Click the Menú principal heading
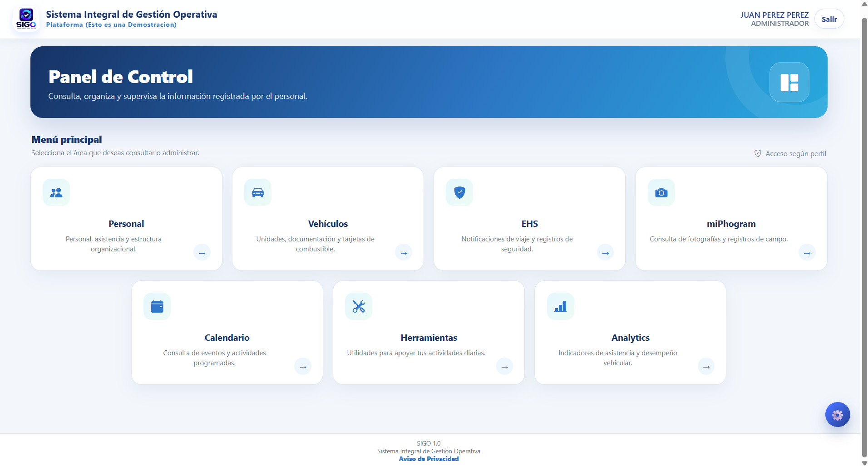 67,139
